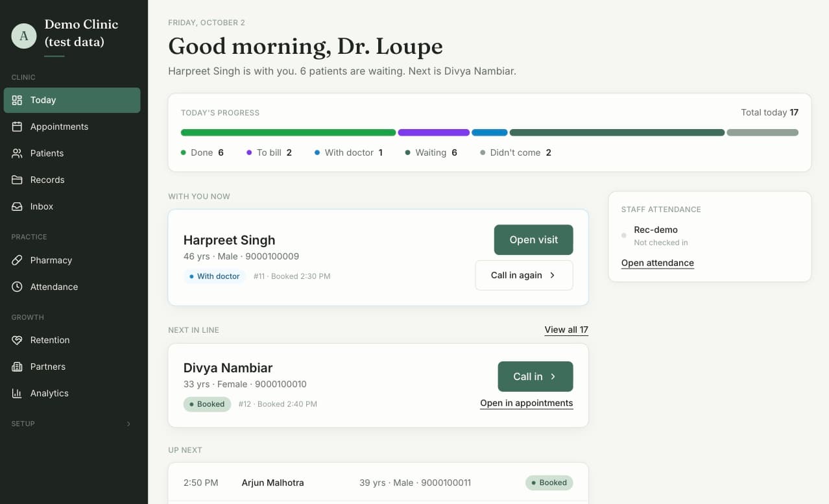Click the Attendance clock icon
The height and width of the screenshot is (504, 829).
pos(18,287)
